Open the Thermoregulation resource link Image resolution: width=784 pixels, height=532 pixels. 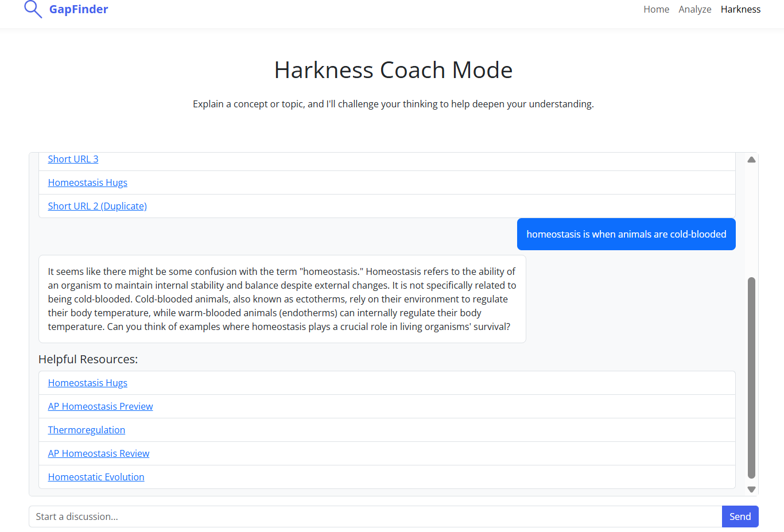(x=87, y=430)
